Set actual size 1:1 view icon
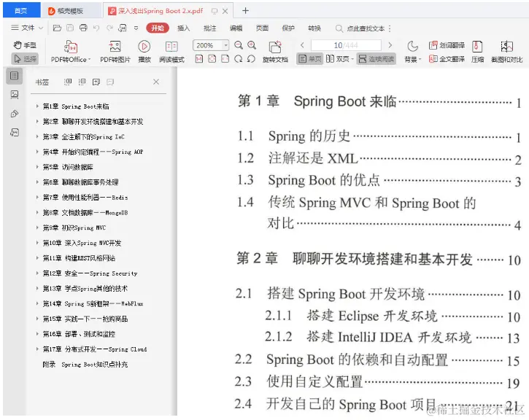This screenshot has height=420, width=529. [199, 59]
